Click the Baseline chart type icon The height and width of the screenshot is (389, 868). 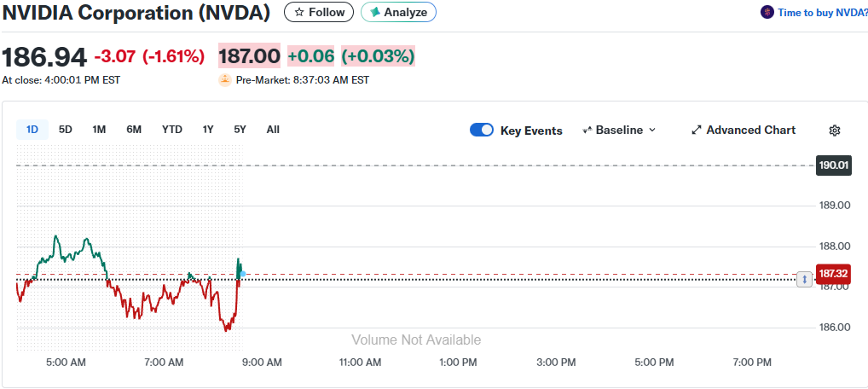click(587, 131)
